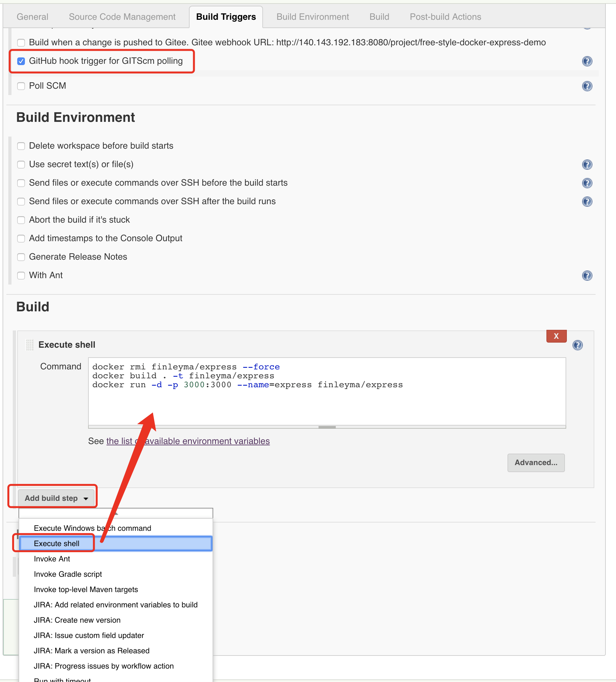Open help for Use secret text(s) or file(s)
Viewport: 616px width, 682px height.
coord(587,165)
